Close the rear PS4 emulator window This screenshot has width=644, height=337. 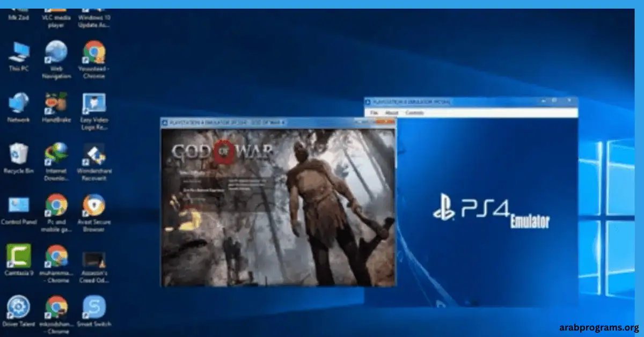click(570, 101)
